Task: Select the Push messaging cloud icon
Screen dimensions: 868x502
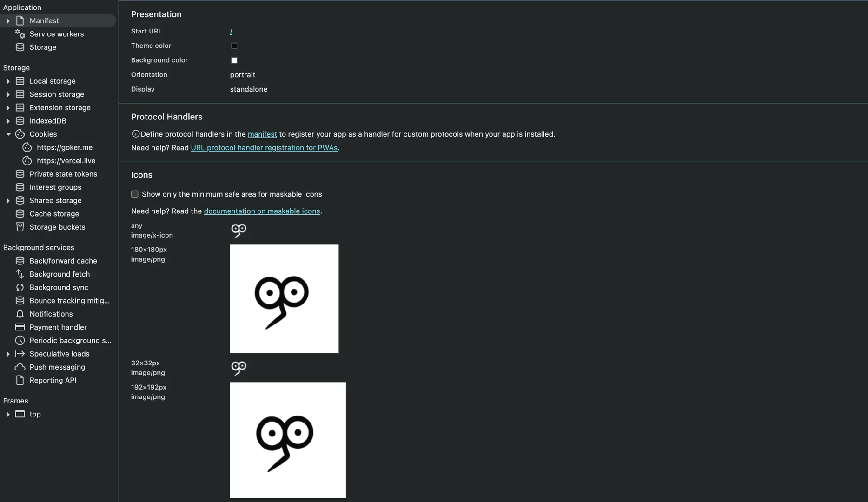Action: 20,367
